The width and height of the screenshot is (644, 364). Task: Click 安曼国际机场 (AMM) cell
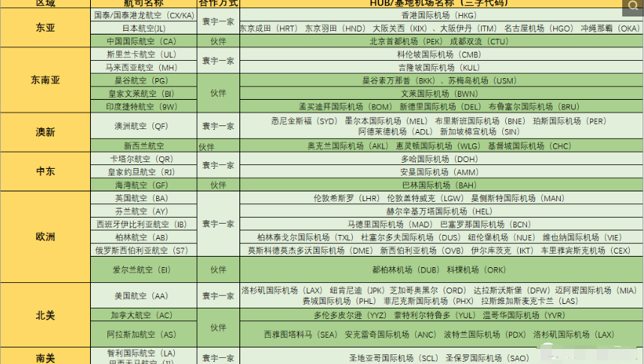tap(441, 172)
